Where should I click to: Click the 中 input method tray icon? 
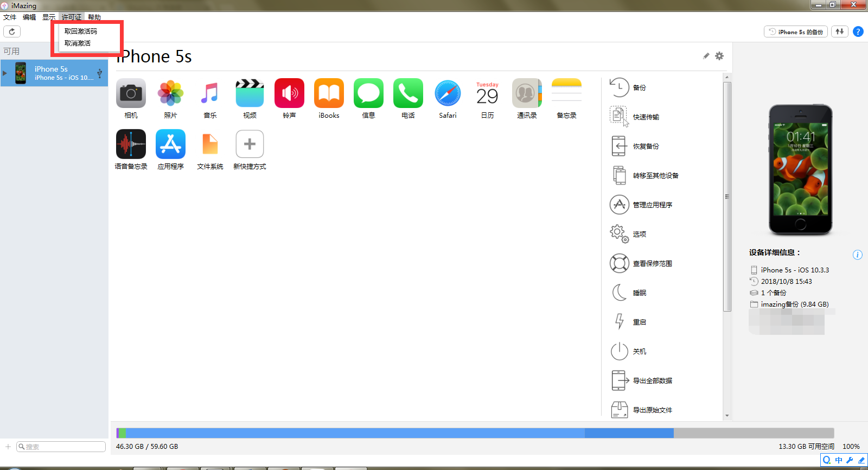pyautogui.click(x=839, y=460)
